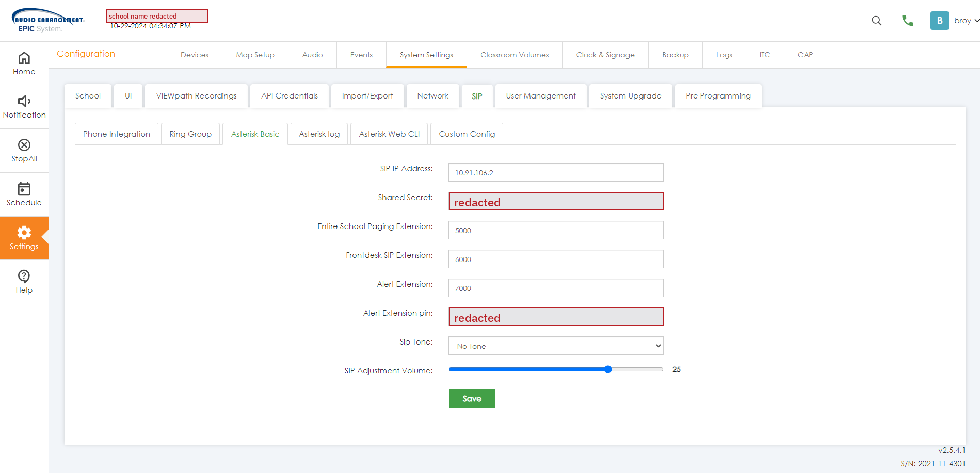Expand the broy user menu

[967, 21]
